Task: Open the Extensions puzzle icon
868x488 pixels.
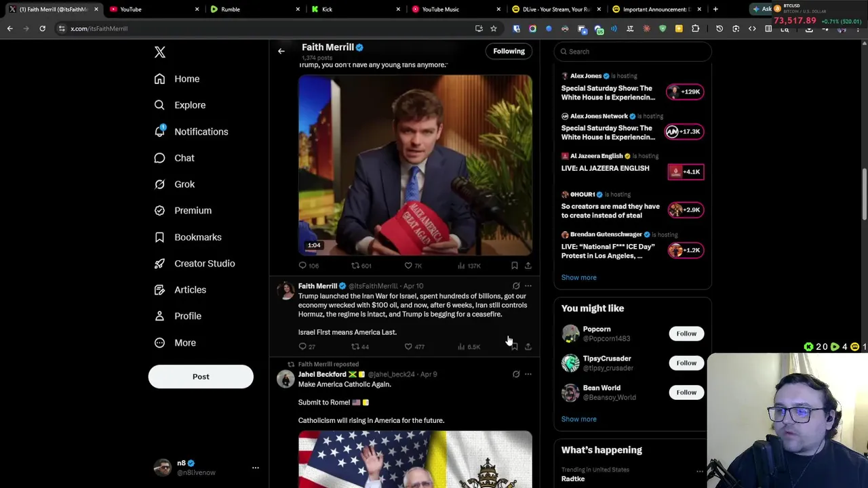Action: 695,28
